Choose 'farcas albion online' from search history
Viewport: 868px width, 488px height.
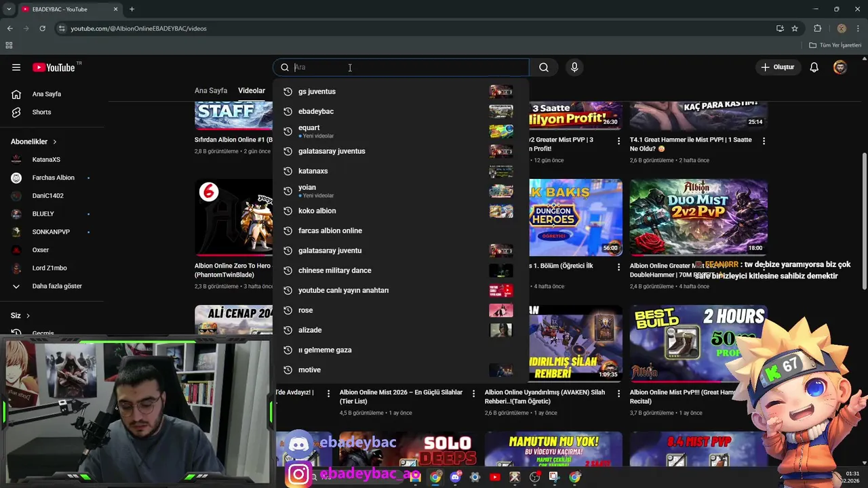point(400,230)
